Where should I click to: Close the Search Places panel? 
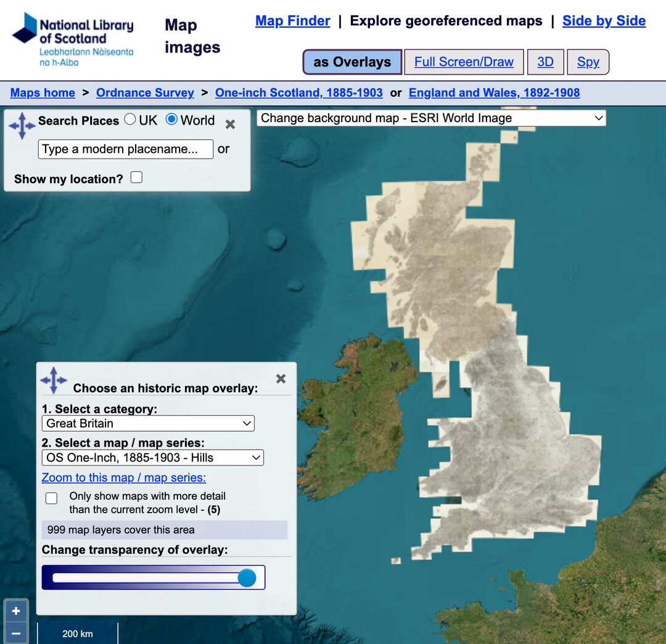[x=230, y=125]
